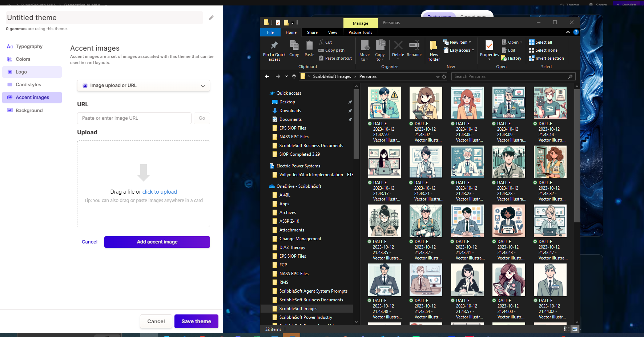Open address bar history dropdown arrow
Viewport: 644px width, 337px height.
(438, 76)
